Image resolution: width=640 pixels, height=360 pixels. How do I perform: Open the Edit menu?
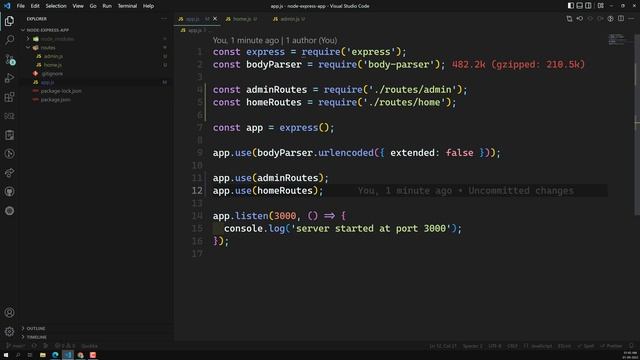35,6
